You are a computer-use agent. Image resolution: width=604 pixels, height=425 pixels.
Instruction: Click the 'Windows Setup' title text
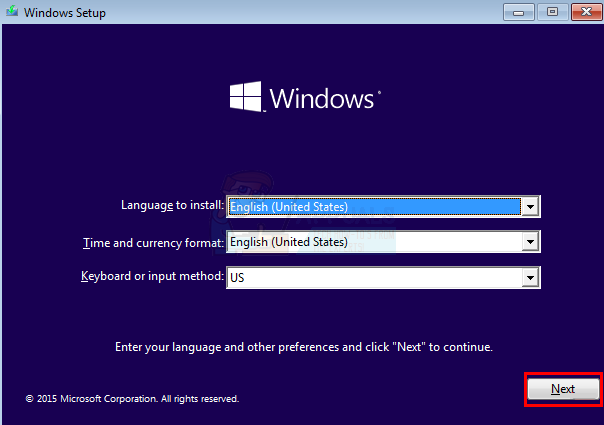pyautogui.click(x=65, y=13)
